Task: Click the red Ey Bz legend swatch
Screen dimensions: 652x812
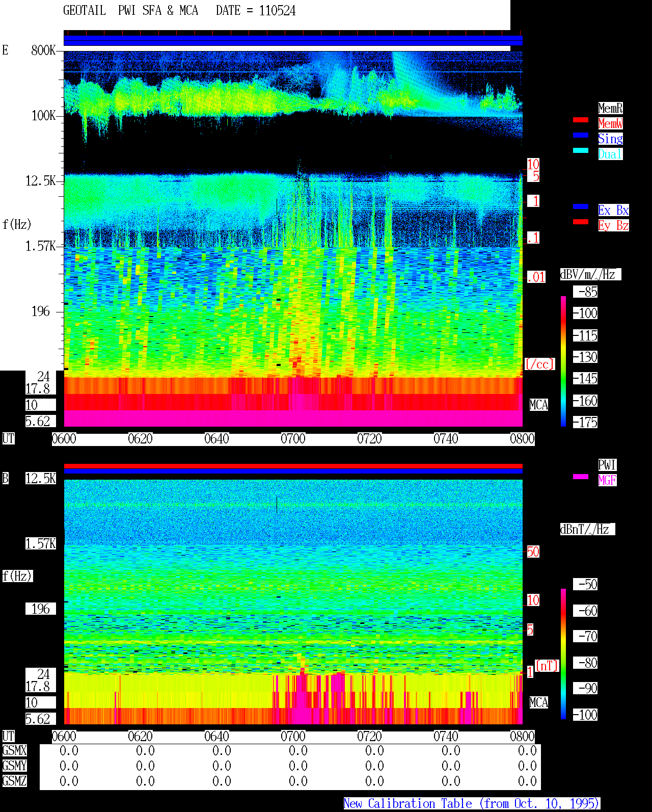Action: 581,222
